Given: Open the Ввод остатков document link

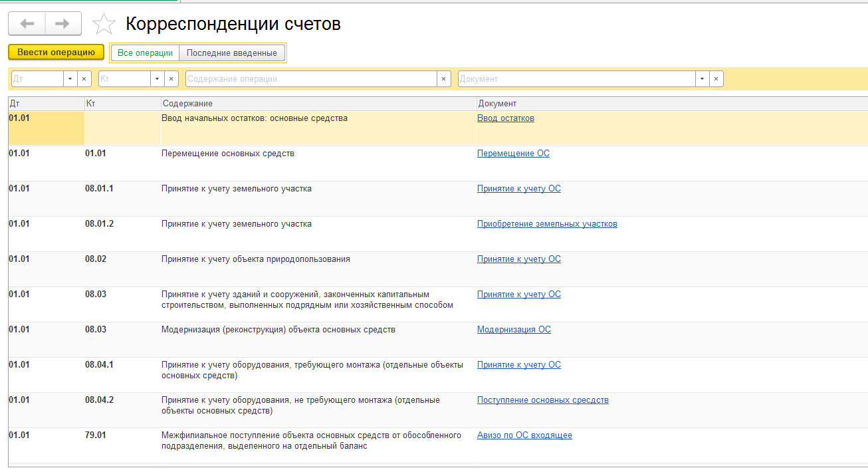Looking at the screenshot, I should coord(505,118).
